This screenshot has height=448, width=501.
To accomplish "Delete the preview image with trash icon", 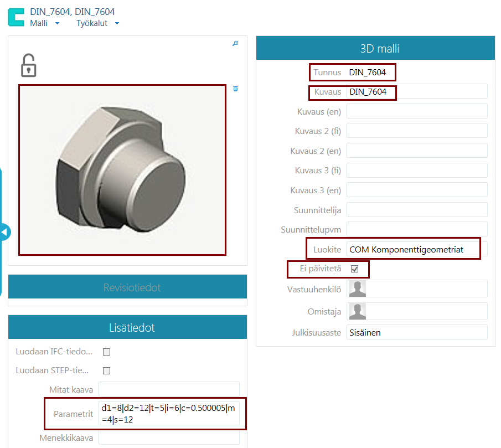I will [236, 89].
